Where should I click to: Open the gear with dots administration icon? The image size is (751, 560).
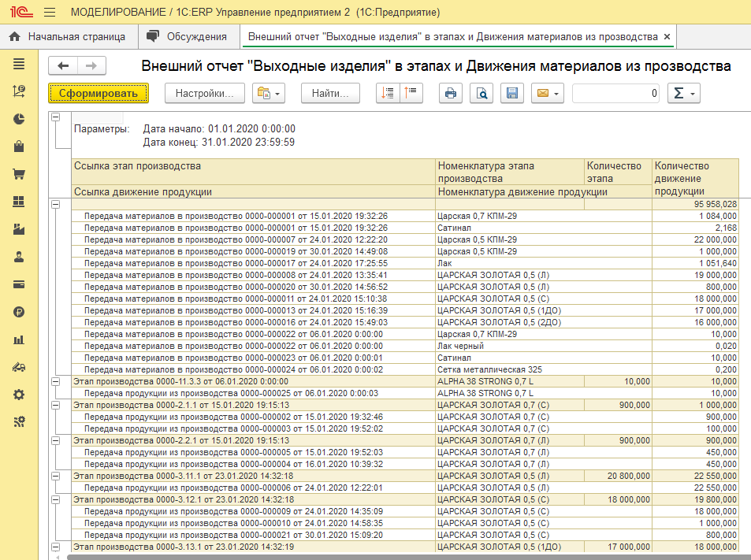pyautogui.click(x=19, y=421)
